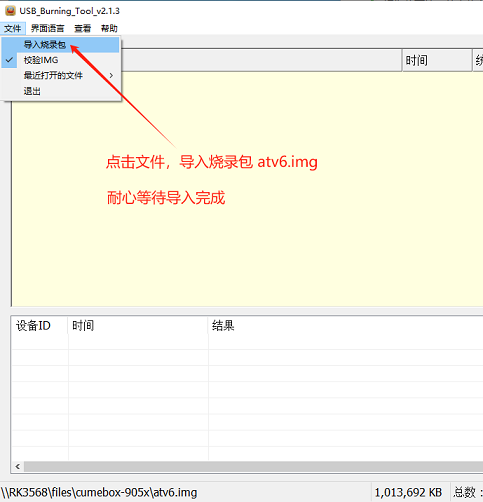Image resolution: width=483 pixels, height=502 pixels.
Task: Click the USB Burning Tool app icon
Action: tap(10, 10)
